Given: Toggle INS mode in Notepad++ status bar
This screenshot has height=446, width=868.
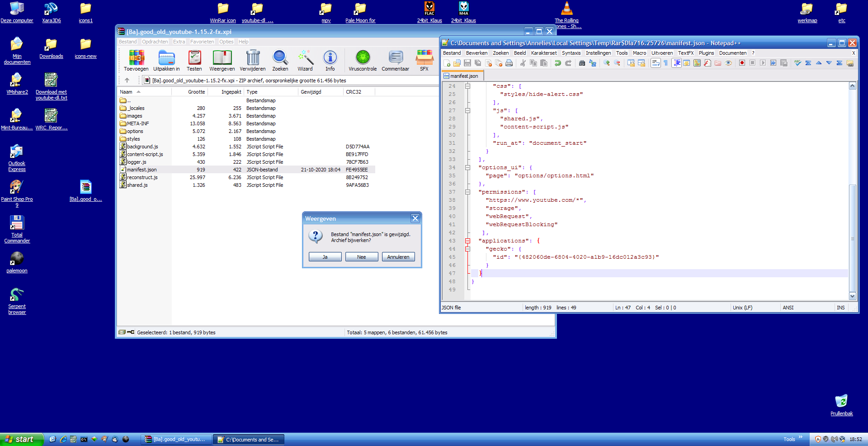Looking at the screenshot, I should click(x=840, y=308).
